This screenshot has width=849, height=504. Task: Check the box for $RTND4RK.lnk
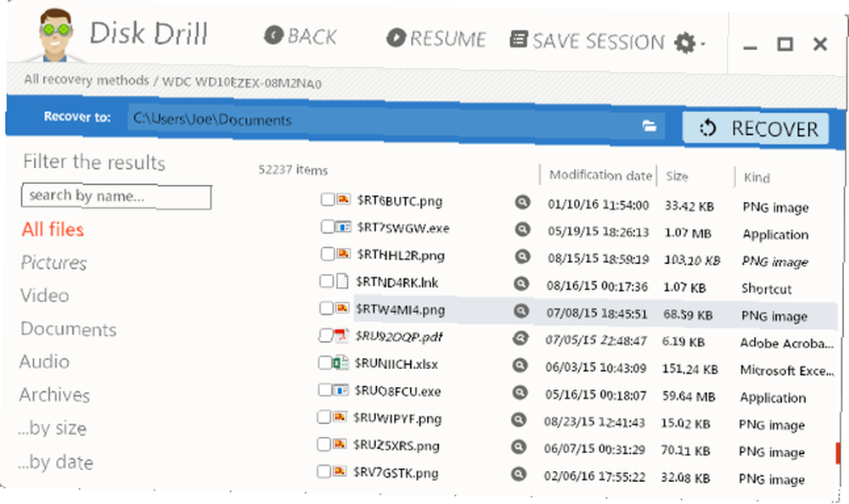coord(327,280)
